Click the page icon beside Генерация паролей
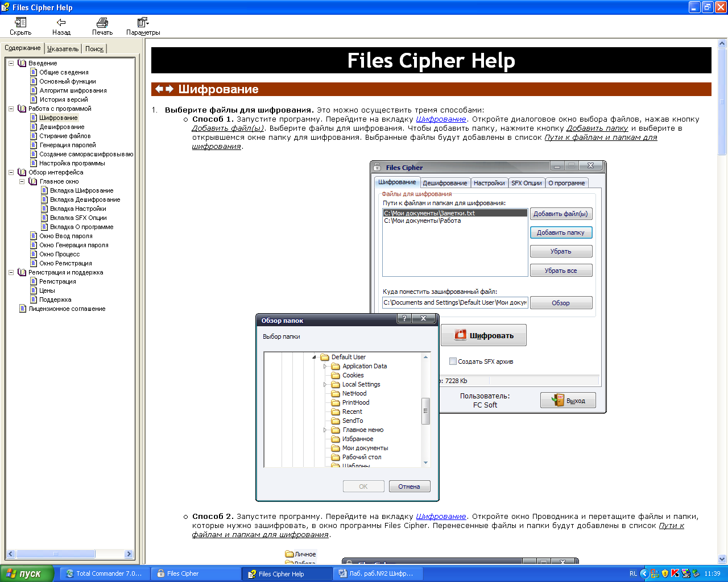This screenshot has width=728, height=582. pos(34,145)
